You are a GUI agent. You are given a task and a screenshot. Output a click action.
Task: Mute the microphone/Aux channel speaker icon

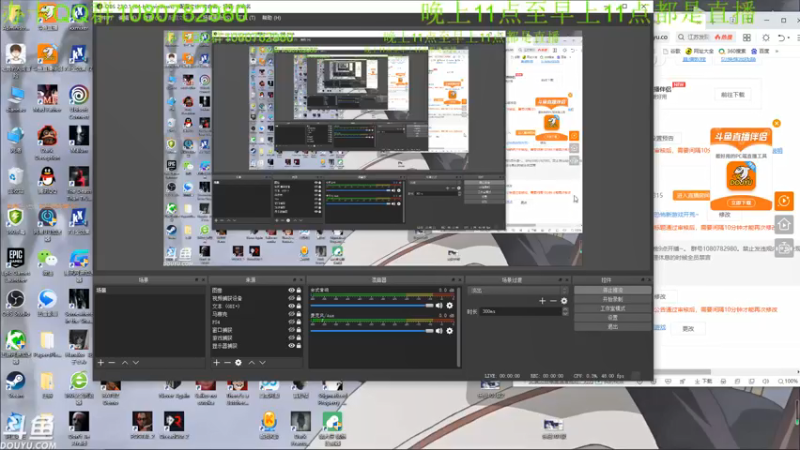[x=439, y=331]
